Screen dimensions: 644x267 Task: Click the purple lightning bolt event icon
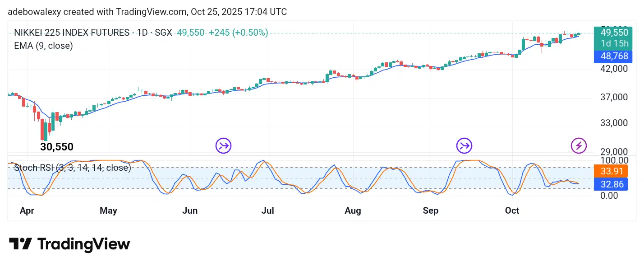coord(579,145)
